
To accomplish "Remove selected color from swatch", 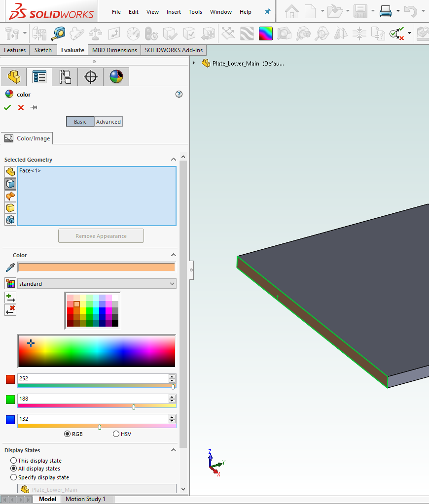I will pyautogui.click(x=10, y=310).
